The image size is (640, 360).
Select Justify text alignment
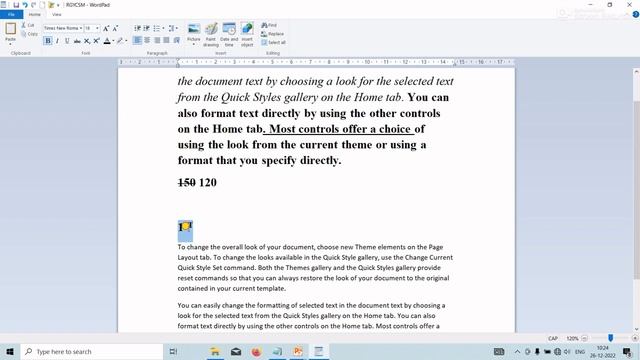(167, 40)
